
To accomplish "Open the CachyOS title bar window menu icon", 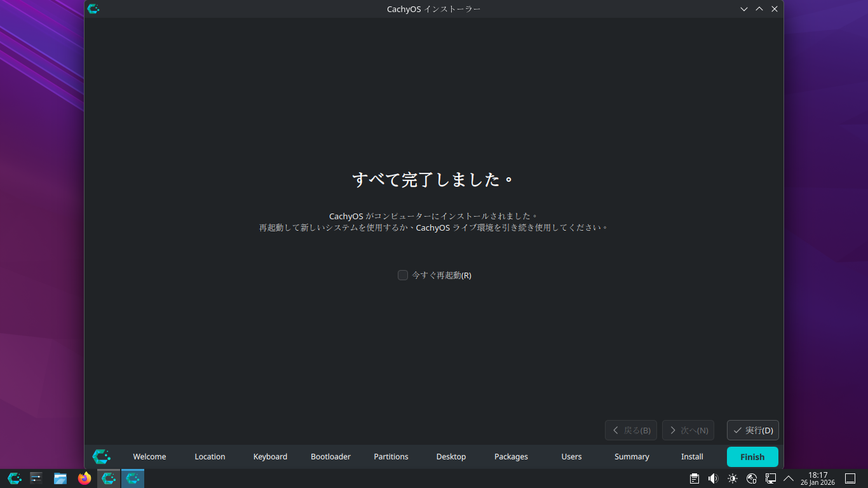I will tap(93, 9).
